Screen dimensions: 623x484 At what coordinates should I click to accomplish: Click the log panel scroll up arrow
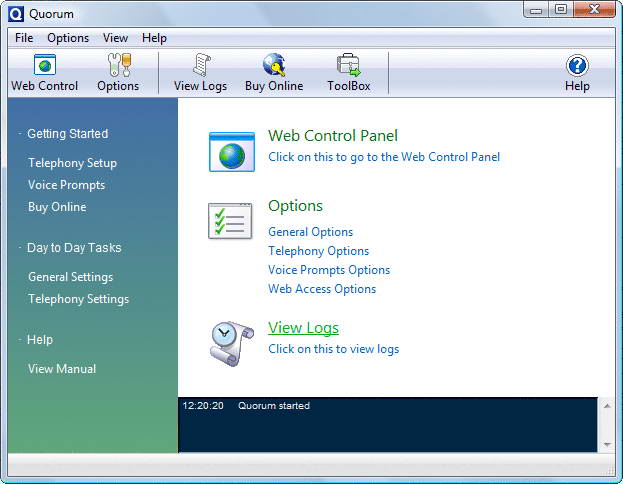607,406
